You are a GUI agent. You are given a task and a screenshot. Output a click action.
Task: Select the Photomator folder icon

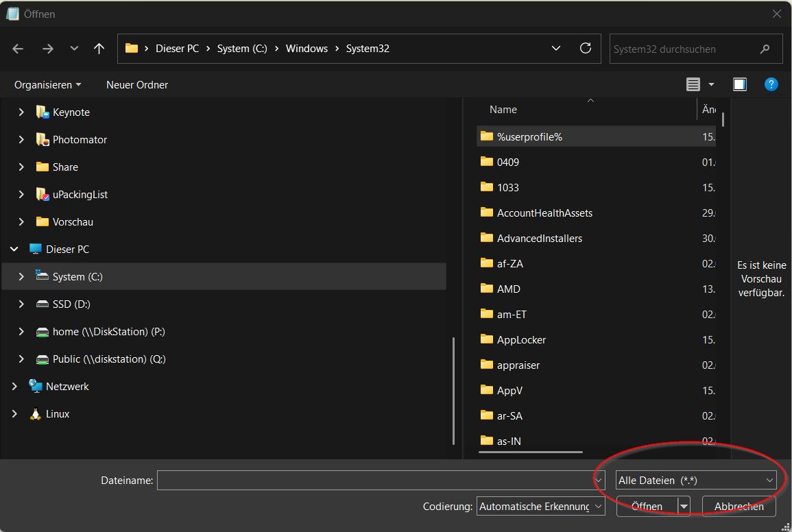click(43, 139)
